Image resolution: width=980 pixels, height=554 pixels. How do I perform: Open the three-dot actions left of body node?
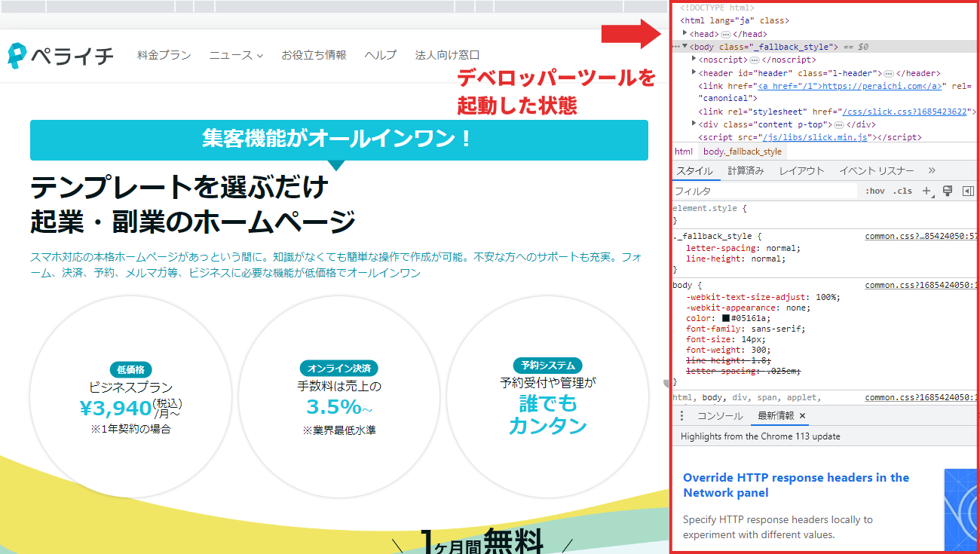tap(676, 47)
